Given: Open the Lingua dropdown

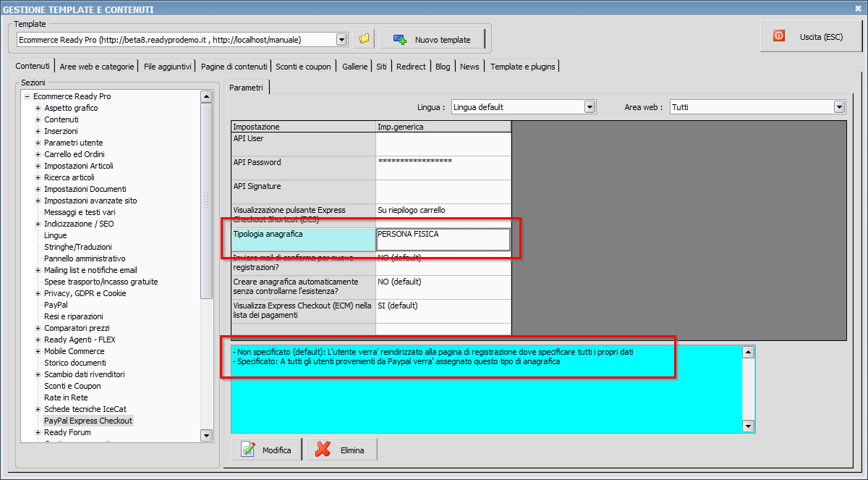Looking at the screenshot, I should [x=590, y=107].
